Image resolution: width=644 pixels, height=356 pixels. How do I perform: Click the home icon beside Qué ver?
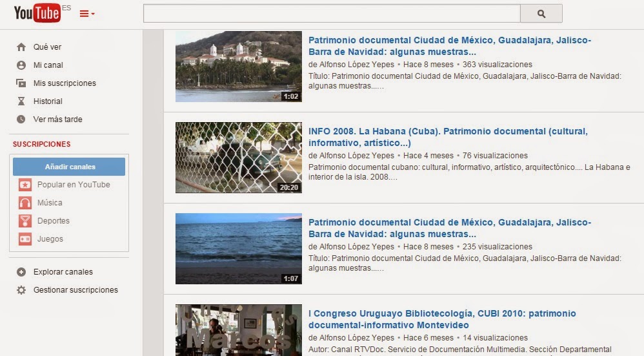click(21, 47)
